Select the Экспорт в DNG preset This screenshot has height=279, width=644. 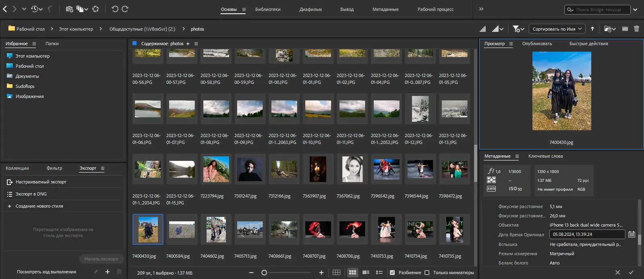pyautogui.click(x=31, y=194)
